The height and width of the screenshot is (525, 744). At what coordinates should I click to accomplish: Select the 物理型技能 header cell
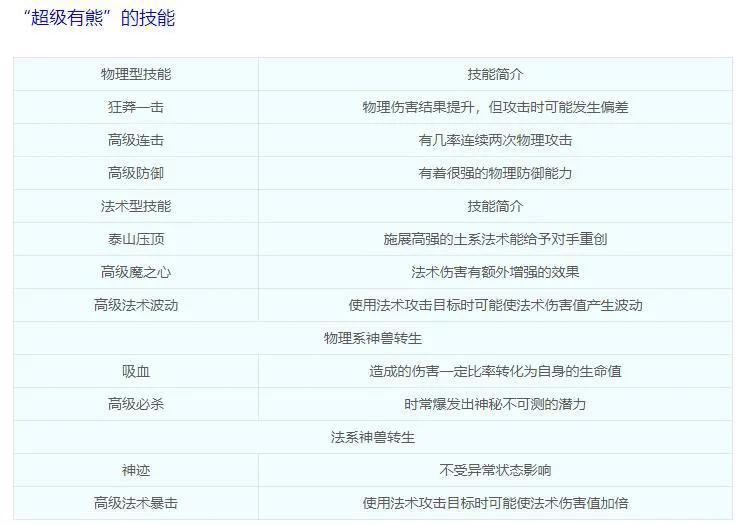[136, 74]
